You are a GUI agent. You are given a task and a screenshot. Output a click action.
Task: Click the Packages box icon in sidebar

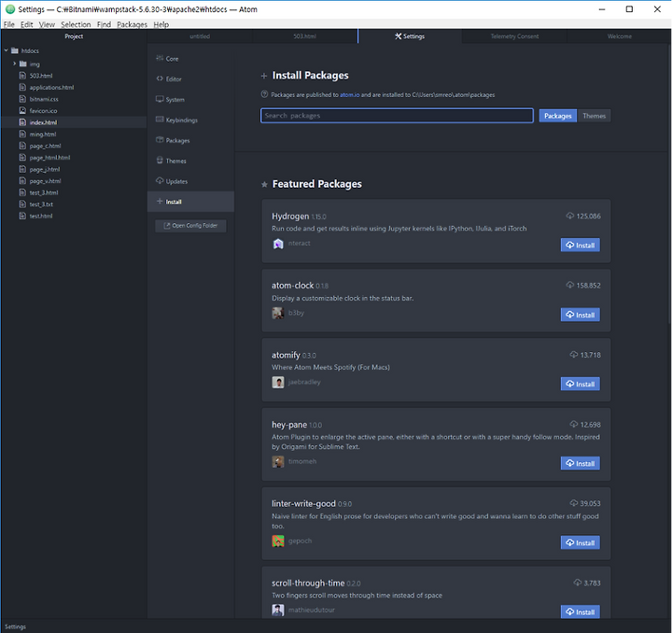point(160,140)
